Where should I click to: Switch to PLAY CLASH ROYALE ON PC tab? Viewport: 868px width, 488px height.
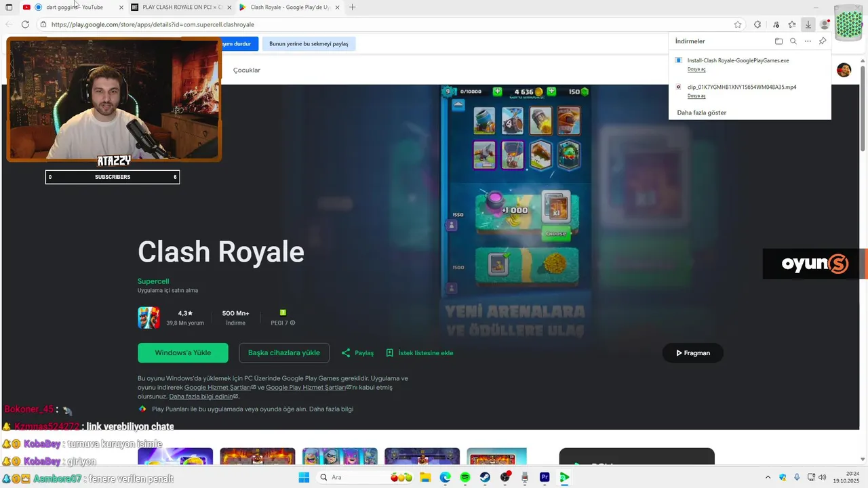tap(180, 7)
